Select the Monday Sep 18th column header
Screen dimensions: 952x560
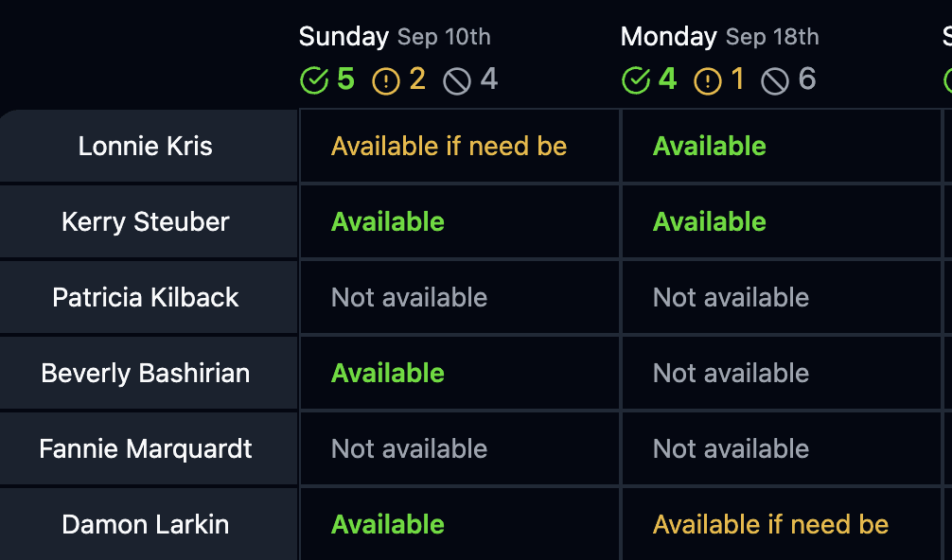click(719, 37)
